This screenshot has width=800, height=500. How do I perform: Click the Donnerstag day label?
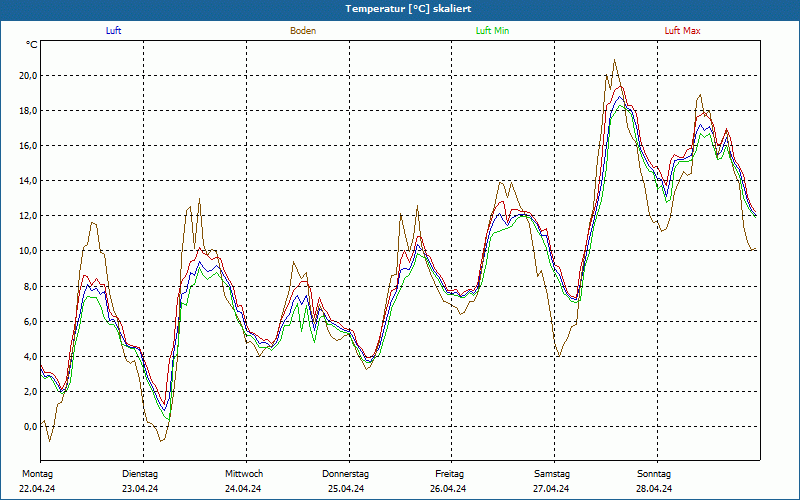[x=345, y=474]
